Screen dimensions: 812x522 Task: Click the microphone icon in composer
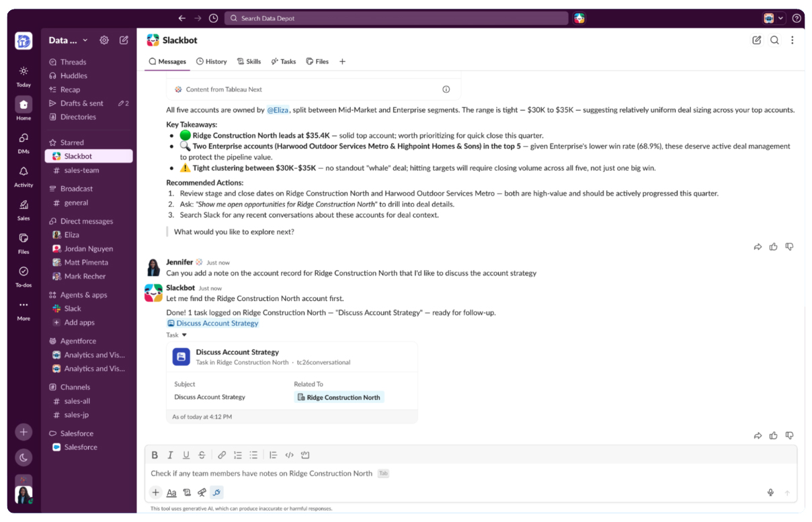pos(770,492)
